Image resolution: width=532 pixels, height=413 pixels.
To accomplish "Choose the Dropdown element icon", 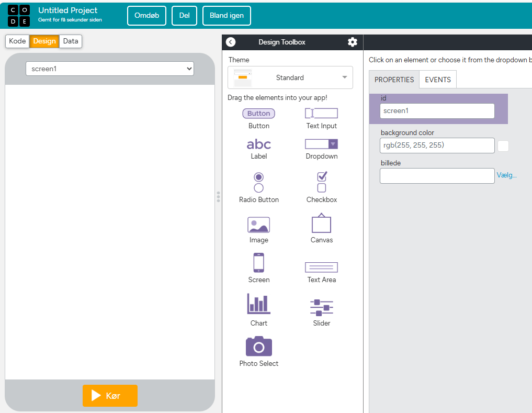I will pos(321,144).
